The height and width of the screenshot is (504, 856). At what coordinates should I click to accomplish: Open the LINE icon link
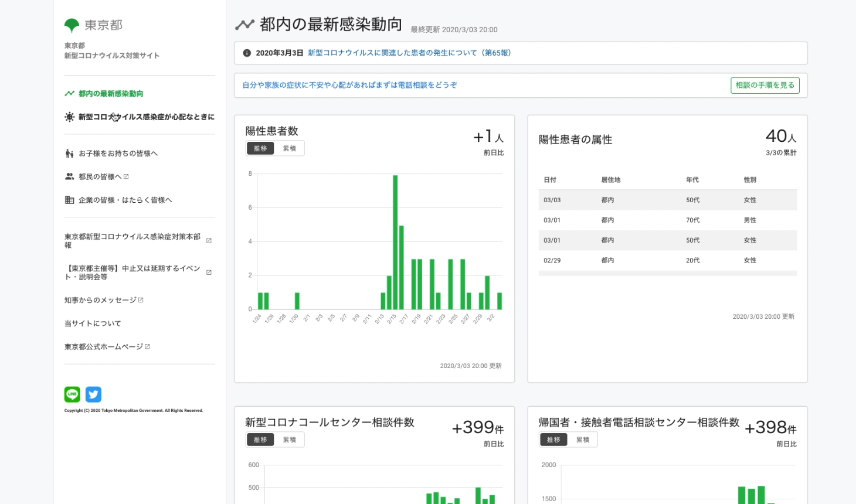pyautogui.click(x=72, y=394)
